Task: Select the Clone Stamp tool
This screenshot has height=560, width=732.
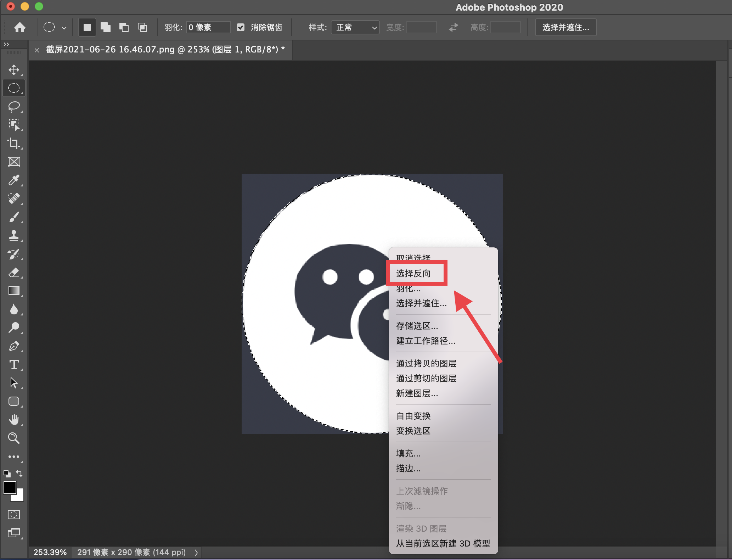Action: 14,235
